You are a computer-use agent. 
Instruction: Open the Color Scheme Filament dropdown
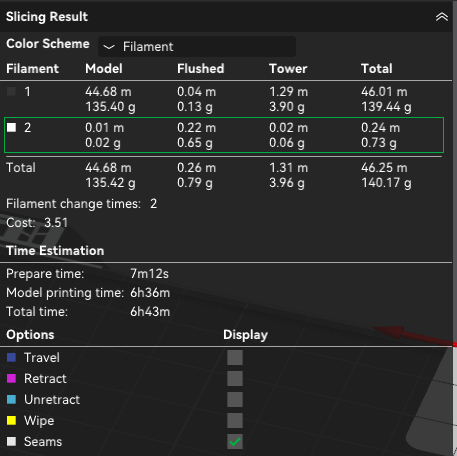coord(197,47)
